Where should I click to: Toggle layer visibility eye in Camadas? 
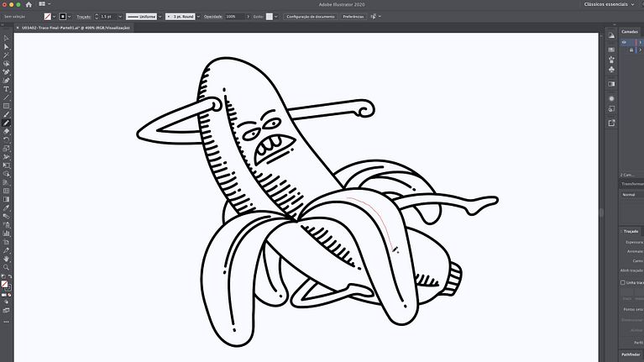point(623,42)
